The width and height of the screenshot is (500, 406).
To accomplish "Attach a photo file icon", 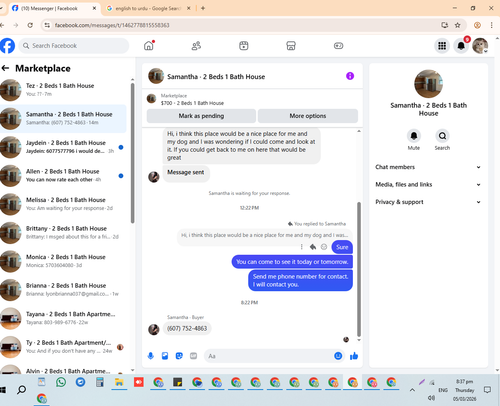I will [165, 356].
